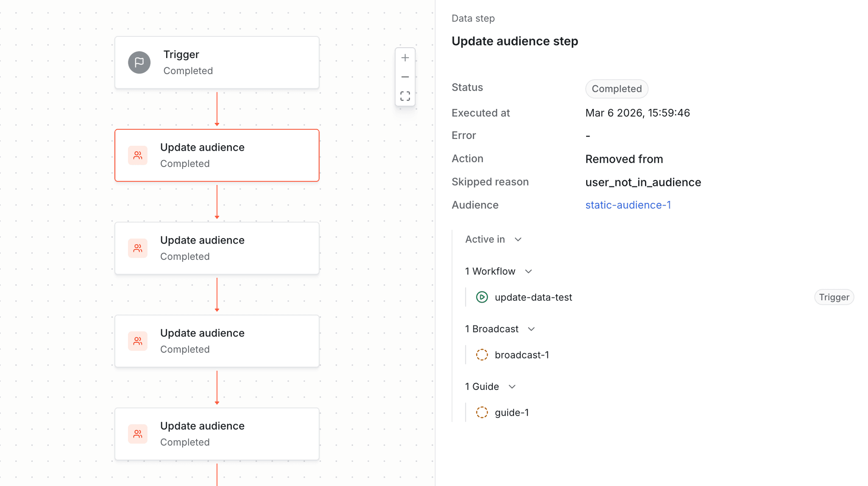Collapse the 1 Broadcast section
The height and width of the screenshot is (486, 868).
(x=532, y=329)
